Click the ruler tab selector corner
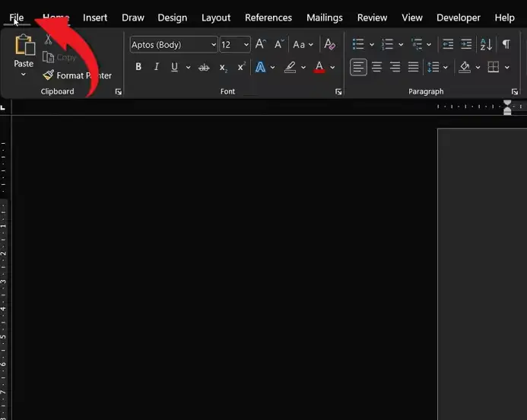The image size is (527, 420). point(3,107)
